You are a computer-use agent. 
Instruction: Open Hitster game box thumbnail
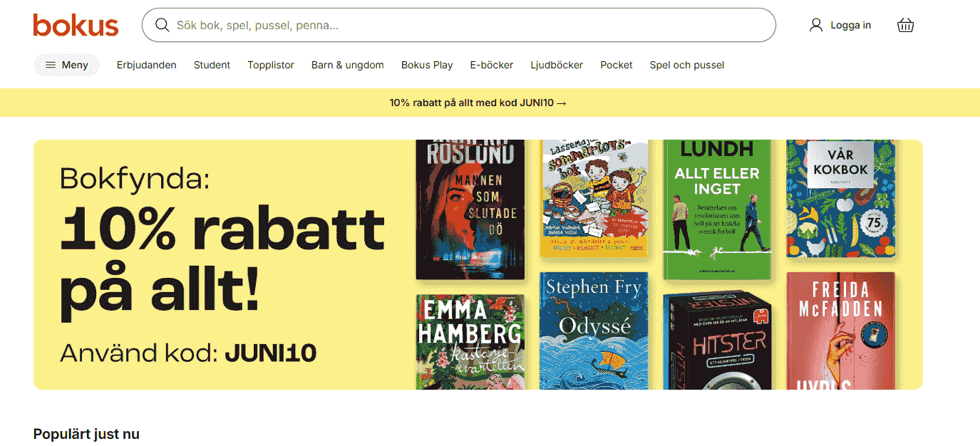(x=717, y=340)
